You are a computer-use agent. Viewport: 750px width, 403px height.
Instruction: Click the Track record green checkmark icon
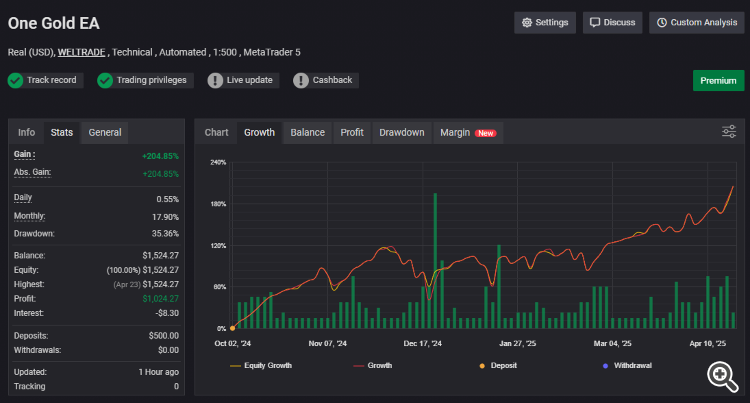point(15,80)
